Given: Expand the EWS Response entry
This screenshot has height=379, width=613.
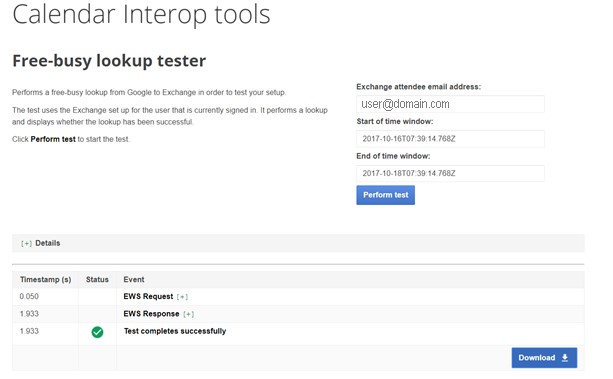Looking at the screenshot, I should pos(188,314).
